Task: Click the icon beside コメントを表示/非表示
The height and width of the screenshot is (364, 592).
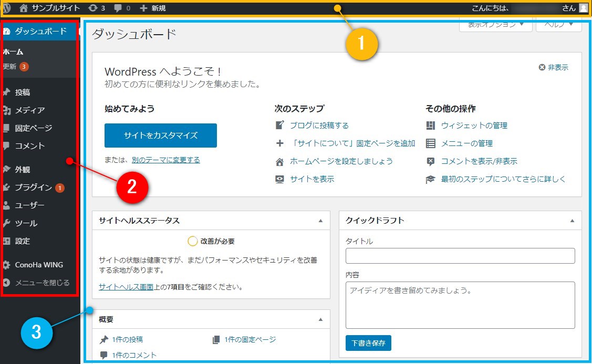Action: point(431,162)
